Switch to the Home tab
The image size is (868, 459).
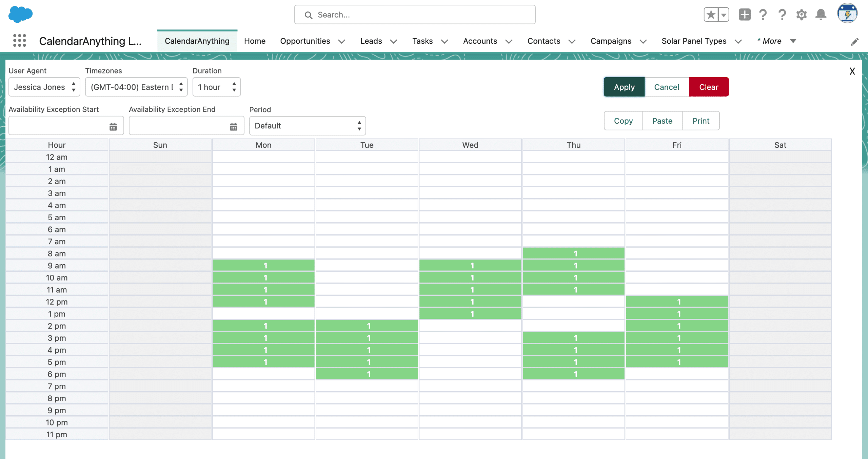[x=255, y=41]
